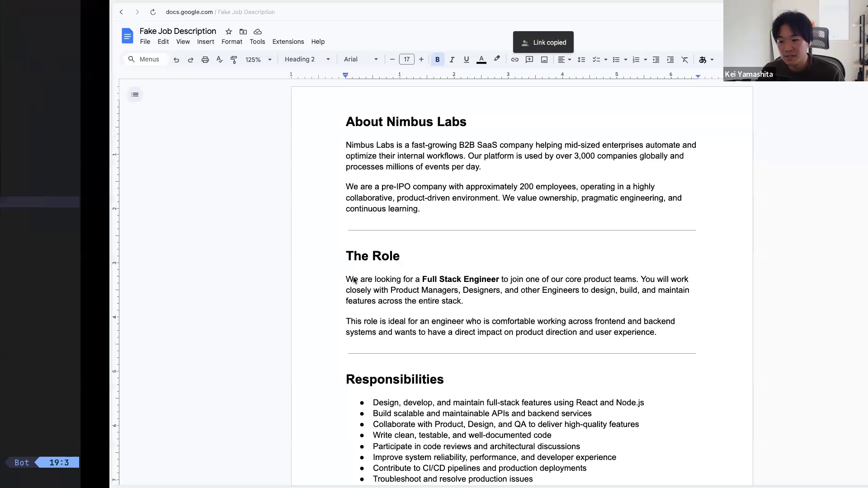This screenshot has width=868, height=488.
Task: Apply a numbered list
Action: 636,60
